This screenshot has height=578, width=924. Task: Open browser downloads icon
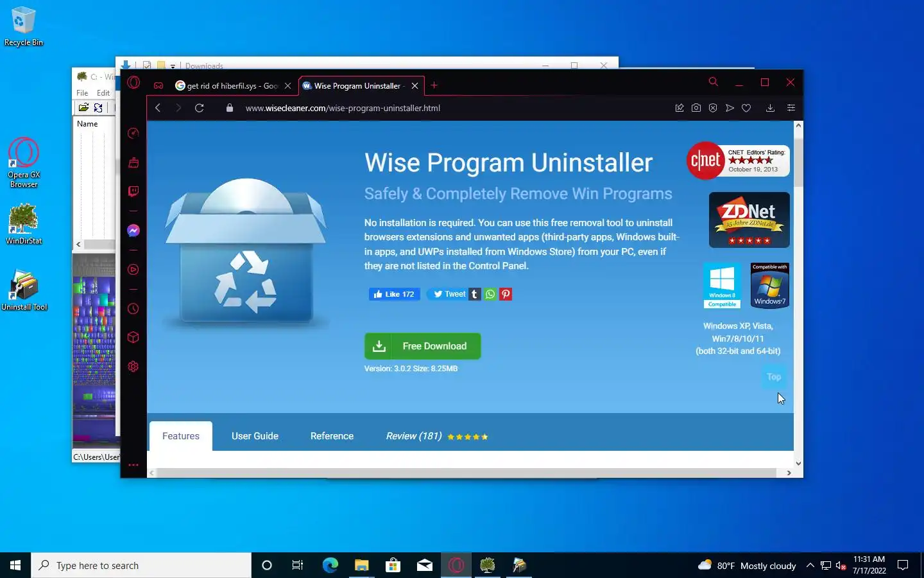771,108
